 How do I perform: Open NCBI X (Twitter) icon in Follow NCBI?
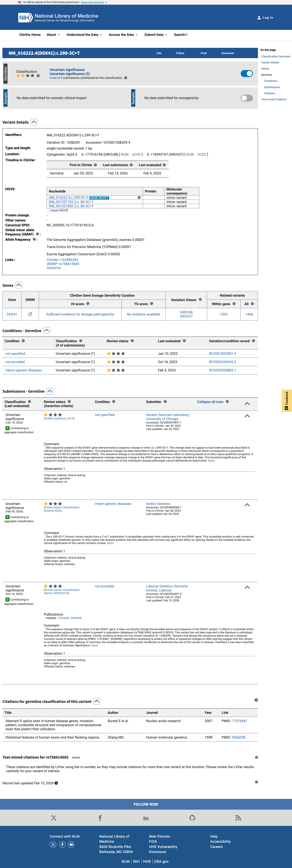click(54, 818)
